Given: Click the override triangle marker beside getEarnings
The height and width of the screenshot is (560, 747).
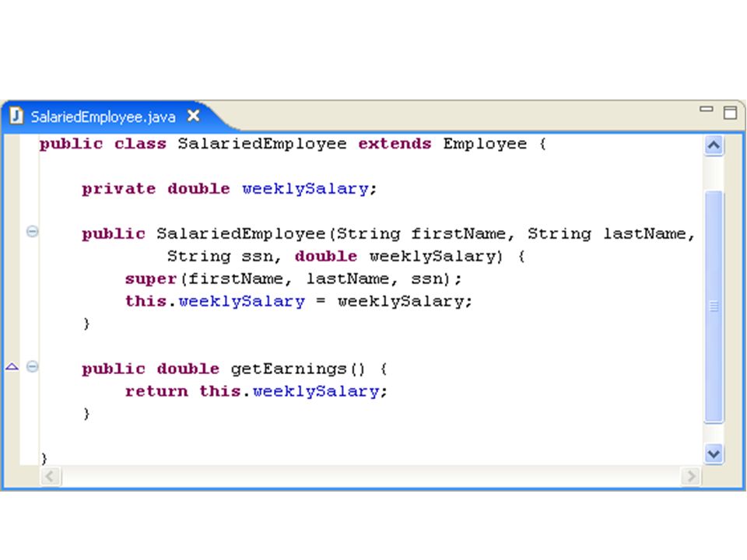Looking at the screenshot, I should tap(12, 366).
